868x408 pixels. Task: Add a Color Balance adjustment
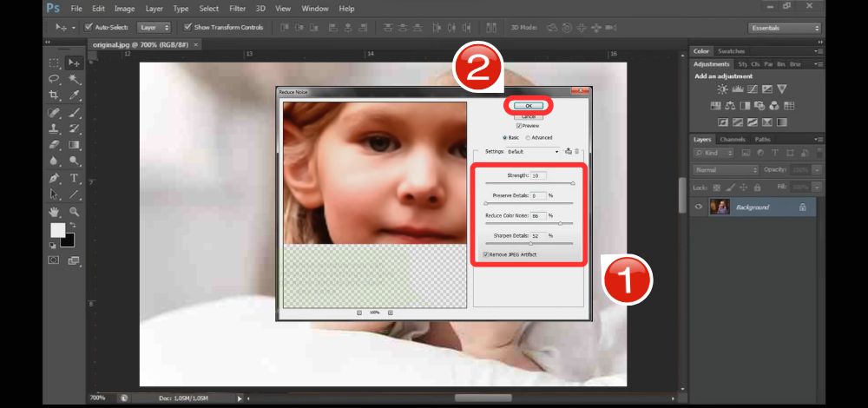point(730,105)
